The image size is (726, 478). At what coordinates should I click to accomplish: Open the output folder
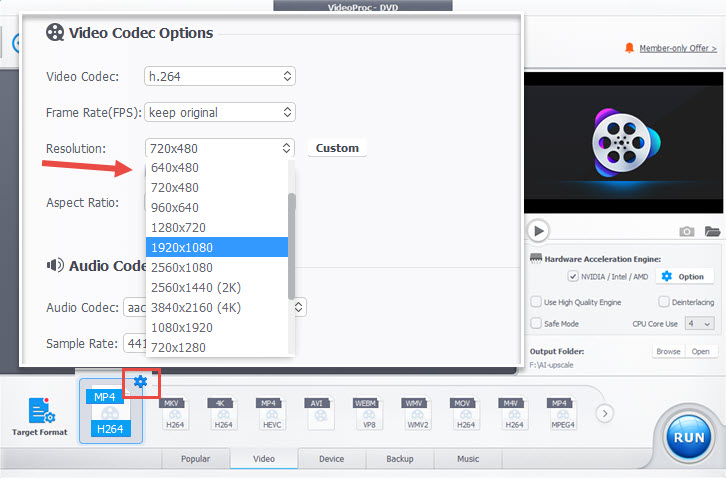click(701, 352)
